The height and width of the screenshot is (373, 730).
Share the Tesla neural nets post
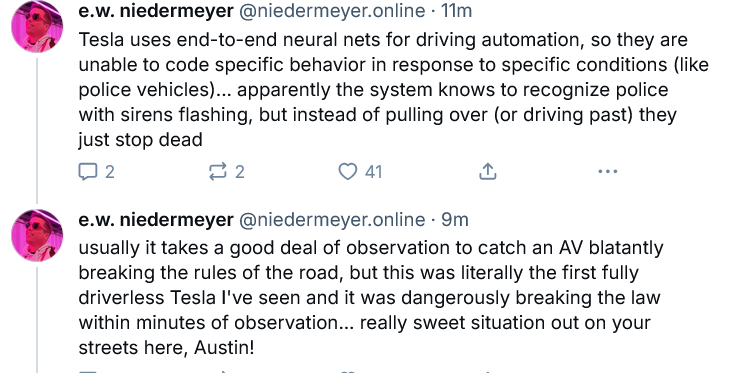pos(487,172)
